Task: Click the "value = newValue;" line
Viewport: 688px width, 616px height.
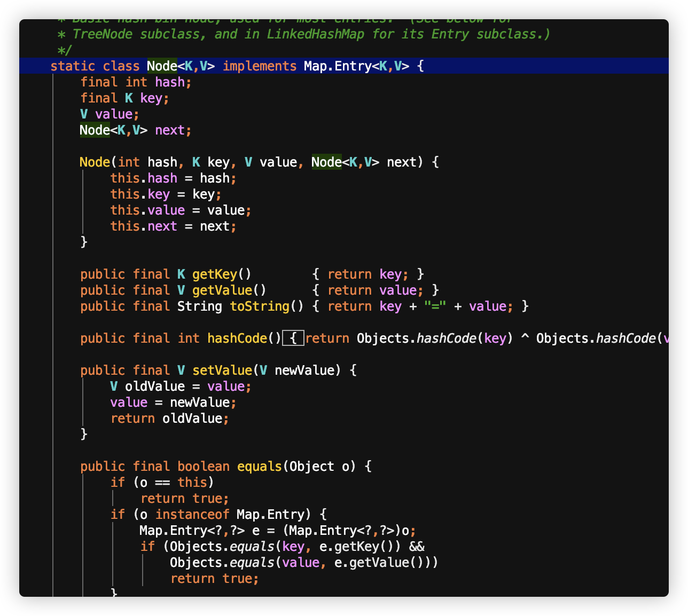Action: [173, 402]
